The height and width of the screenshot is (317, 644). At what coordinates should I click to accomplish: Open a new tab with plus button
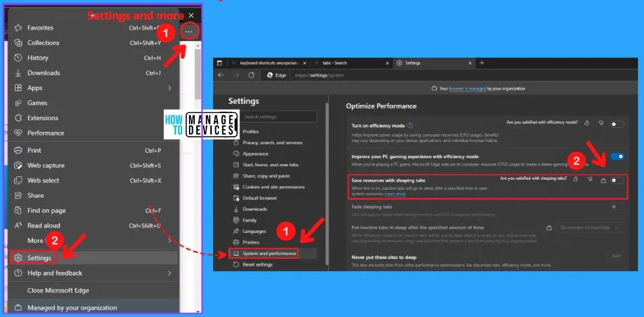[482, 63]
